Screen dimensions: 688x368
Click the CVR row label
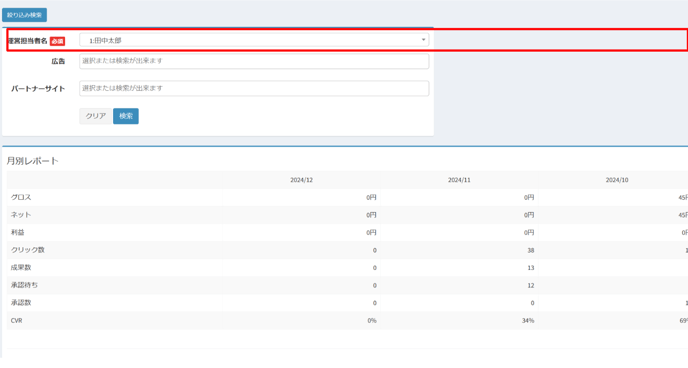17,321
